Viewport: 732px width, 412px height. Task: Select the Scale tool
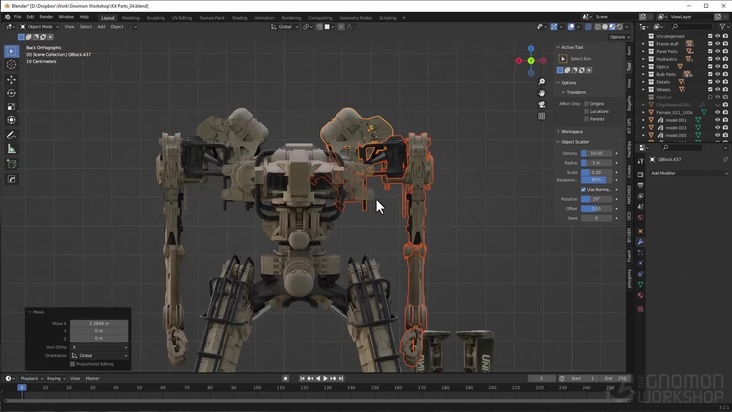(12, 107)
